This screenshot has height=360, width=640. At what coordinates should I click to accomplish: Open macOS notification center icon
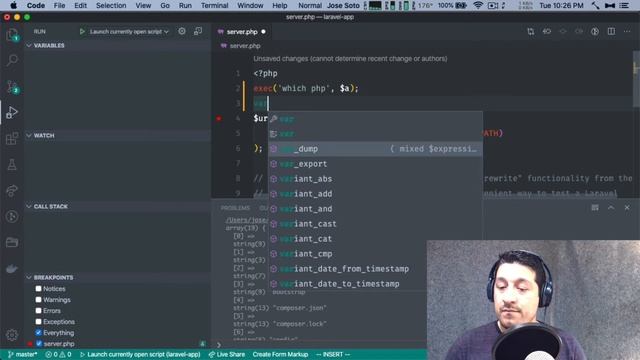click(624, 5)
